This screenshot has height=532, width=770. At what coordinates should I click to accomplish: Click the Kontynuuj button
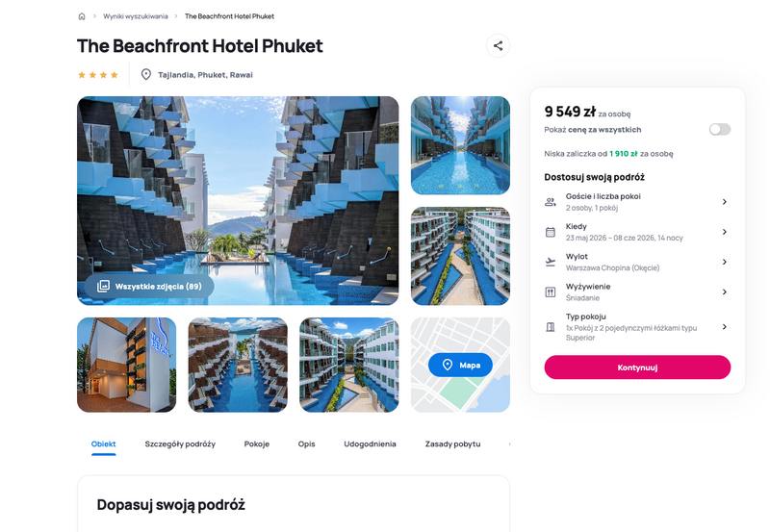pos(637,367)
